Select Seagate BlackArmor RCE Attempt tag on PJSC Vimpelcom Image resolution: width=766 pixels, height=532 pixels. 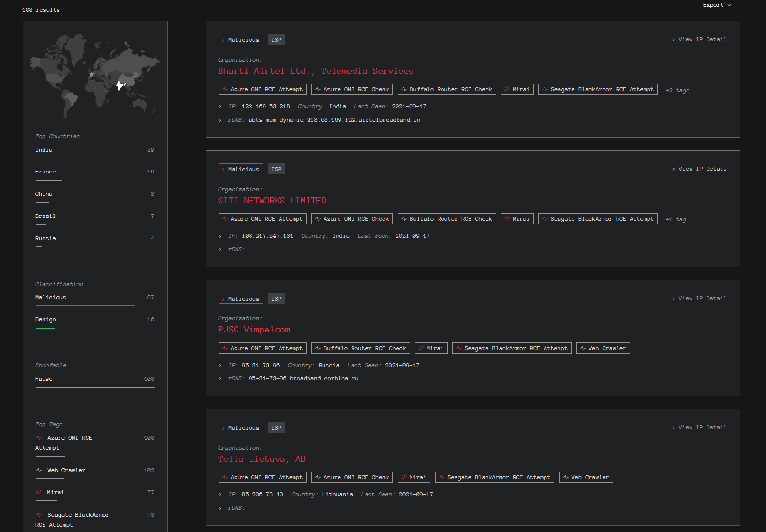pyautogui.click(x=512, y=348)
